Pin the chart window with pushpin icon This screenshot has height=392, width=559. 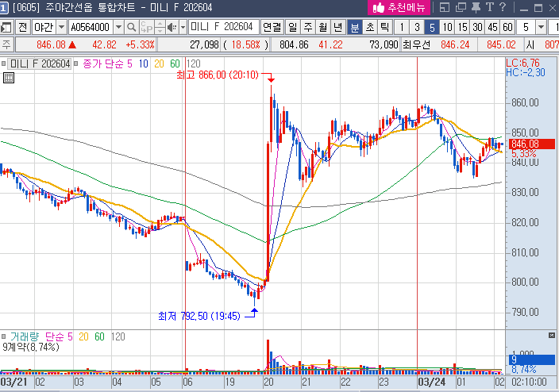point(476,7)
